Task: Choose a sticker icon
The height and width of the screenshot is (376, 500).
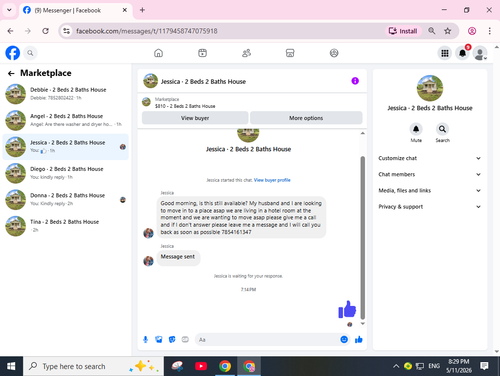Action: point(172,339)
